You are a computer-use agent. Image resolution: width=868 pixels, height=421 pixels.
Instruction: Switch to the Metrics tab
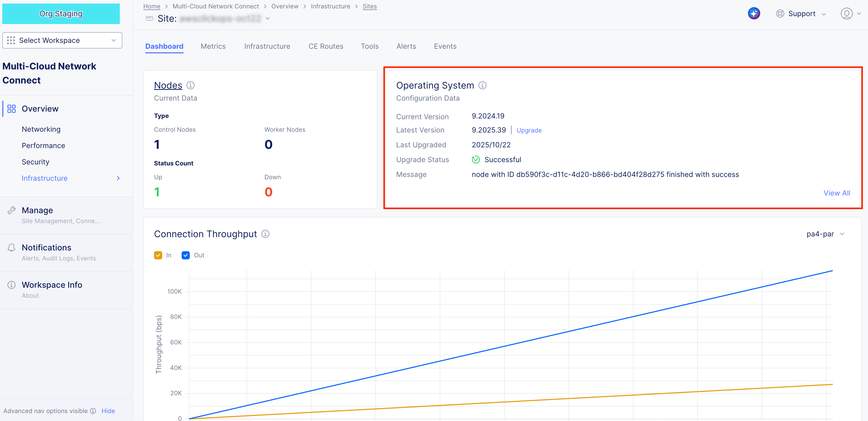(213, 46)
